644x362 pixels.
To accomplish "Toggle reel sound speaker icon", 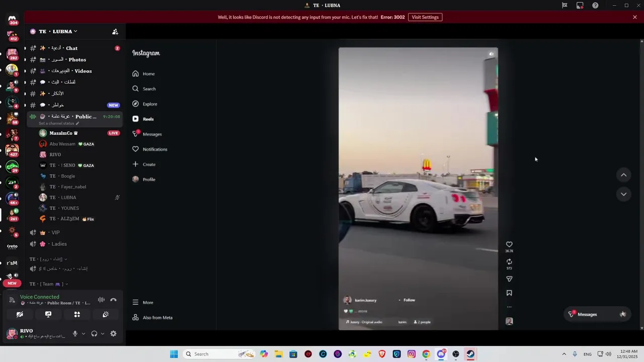I will pos(491,54).
